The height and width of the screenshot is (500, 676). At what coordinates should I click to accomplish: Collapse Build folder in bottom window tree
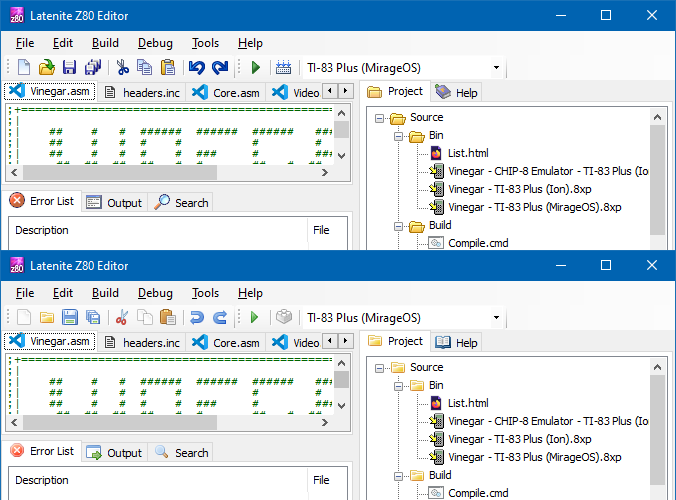(x=398, y=476)
